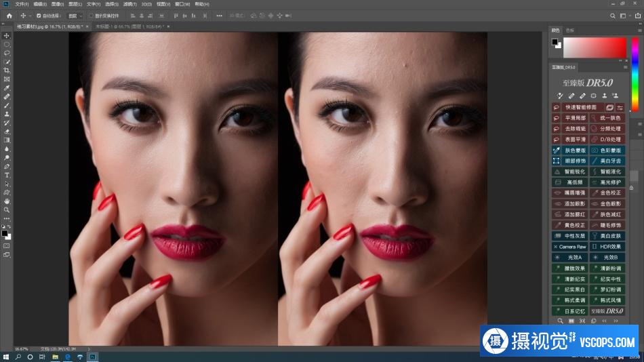
Task: Open Color panel flyout menu
Action: point(639,31)
